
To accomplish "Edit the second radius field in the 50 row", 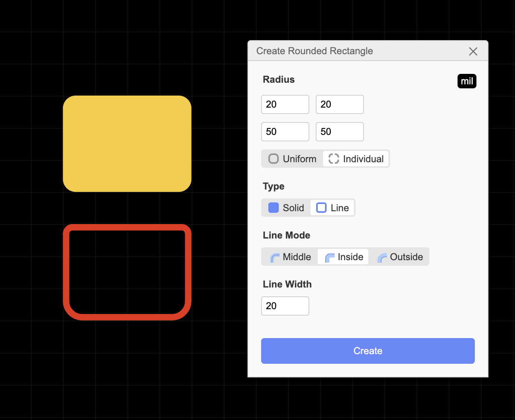I will point(340,132).
